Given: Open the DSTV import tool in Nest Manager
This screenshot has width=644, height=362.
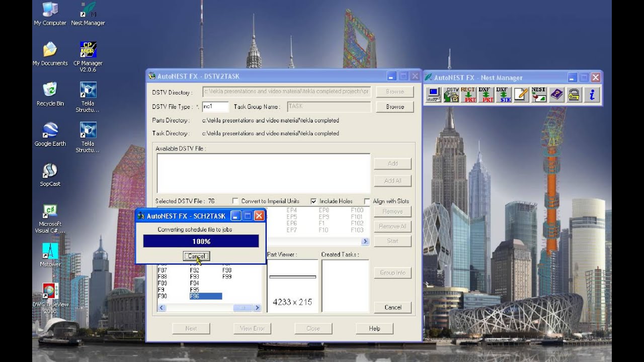Looking at the screenshot, I should coord(452,95).
